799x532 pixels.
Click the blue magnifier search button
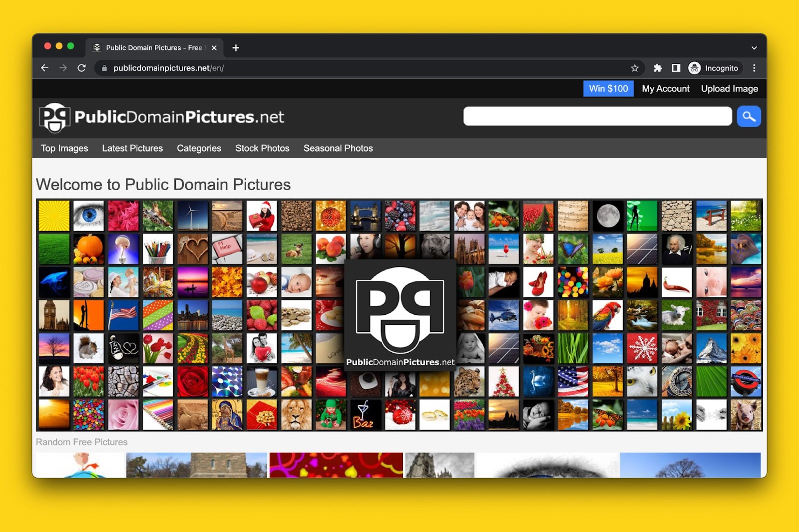749,116
